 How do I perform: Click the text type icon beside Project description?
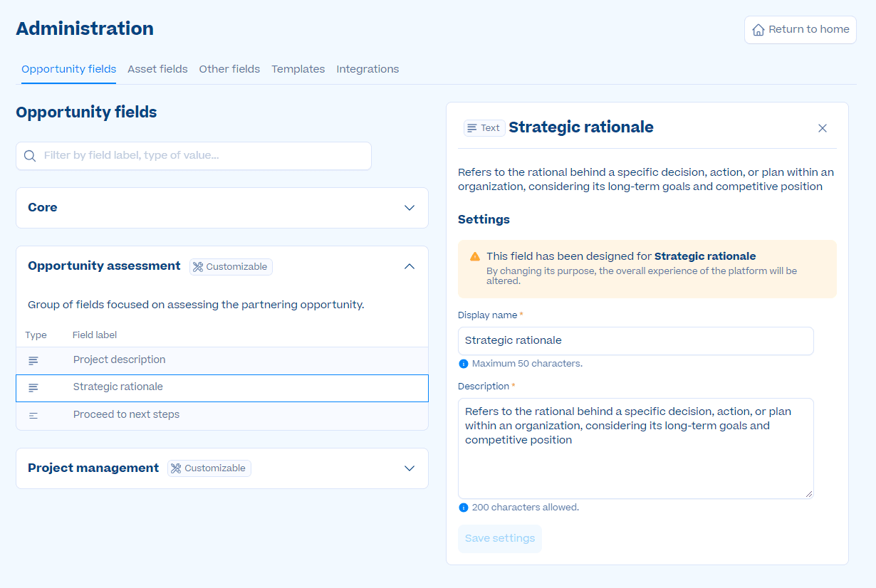pos(33,361)
